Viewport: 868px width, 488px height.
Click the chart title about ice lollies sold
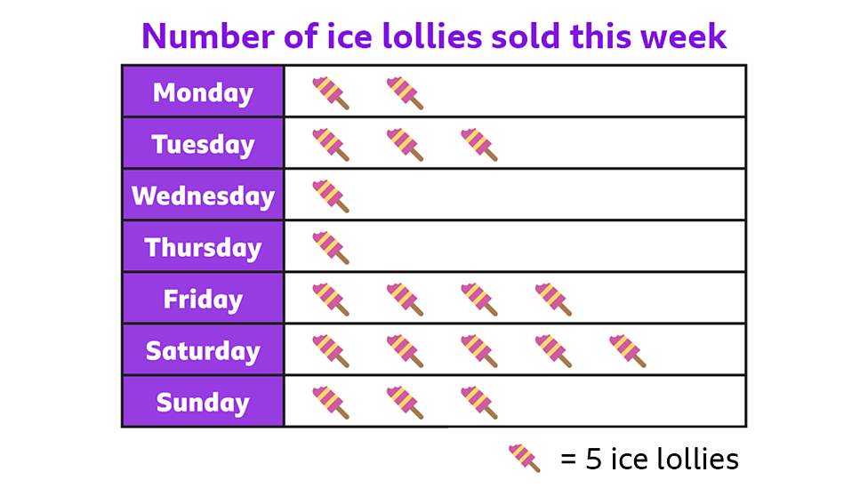click(x=434, y=36)
